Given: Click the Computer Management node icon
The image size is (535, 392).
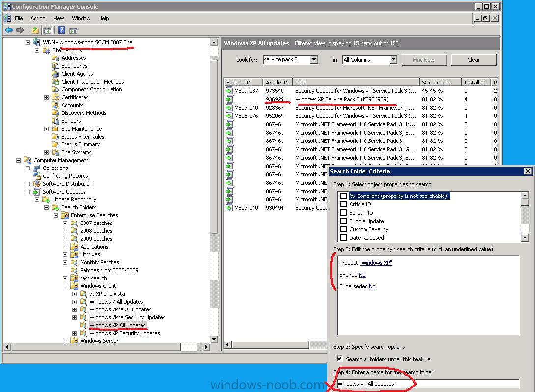Looking at the screenshot, I should (x=28, y=160).
